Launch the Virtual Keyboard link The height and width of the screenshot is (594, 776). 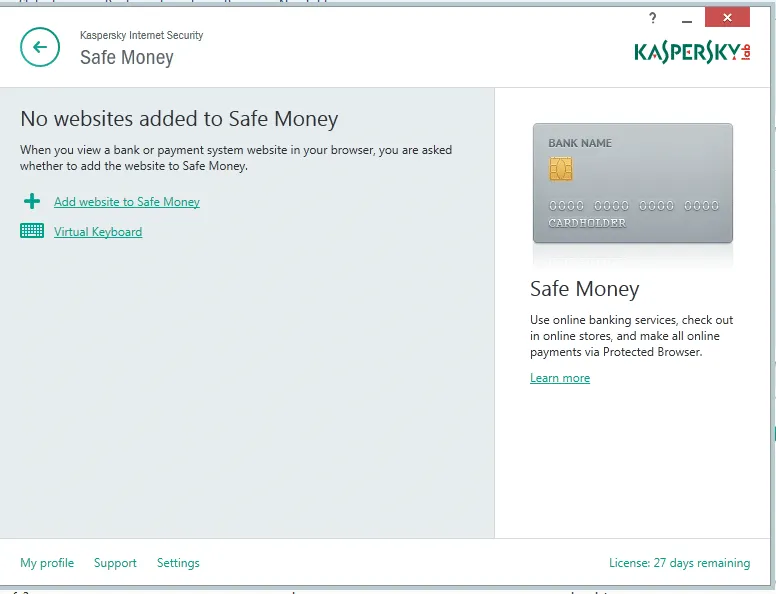click(98, 232)
